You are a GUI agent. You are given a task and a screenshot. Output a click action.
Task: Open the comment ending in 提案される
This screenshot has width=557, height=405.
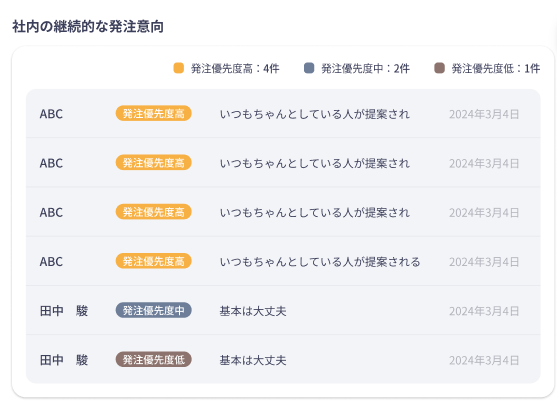(320, 262)
